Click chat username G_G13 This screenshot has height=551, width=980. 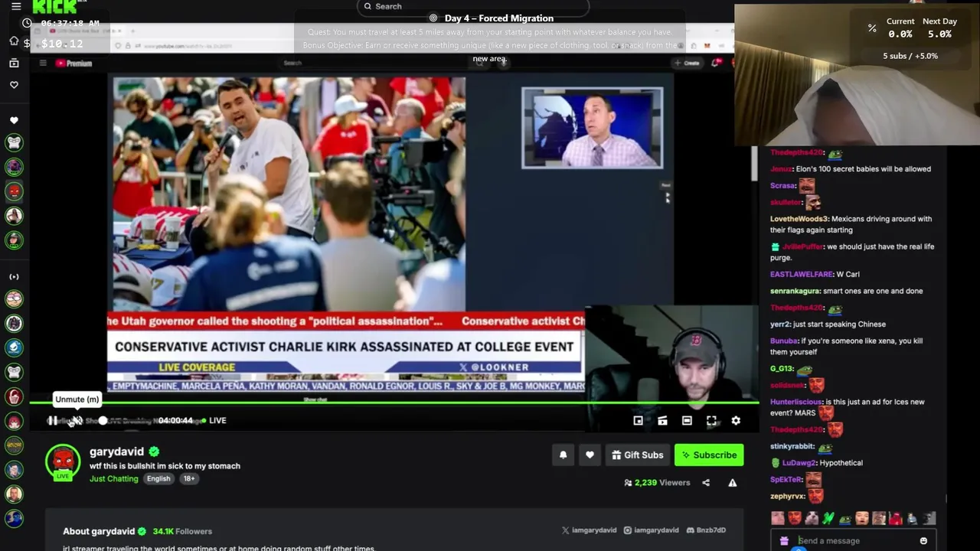(x=782, y=369)
